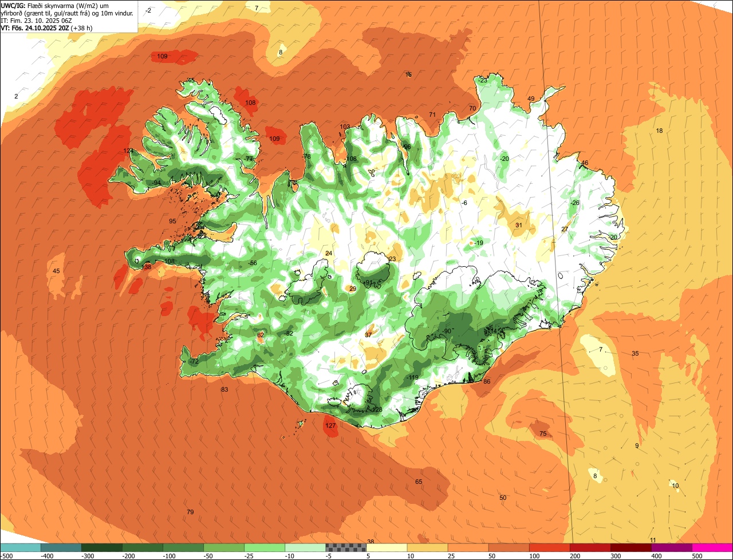The image size is (733, 560).
Task: Click the map value '62' in southwest Iceland
Action: [x=261, y=335]
